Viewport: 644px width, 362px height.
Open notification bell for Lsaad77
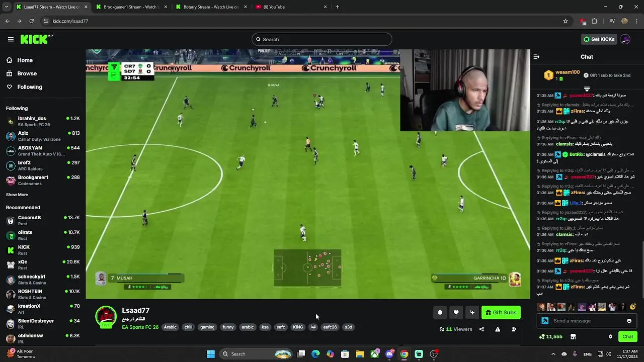pos(440,312)
